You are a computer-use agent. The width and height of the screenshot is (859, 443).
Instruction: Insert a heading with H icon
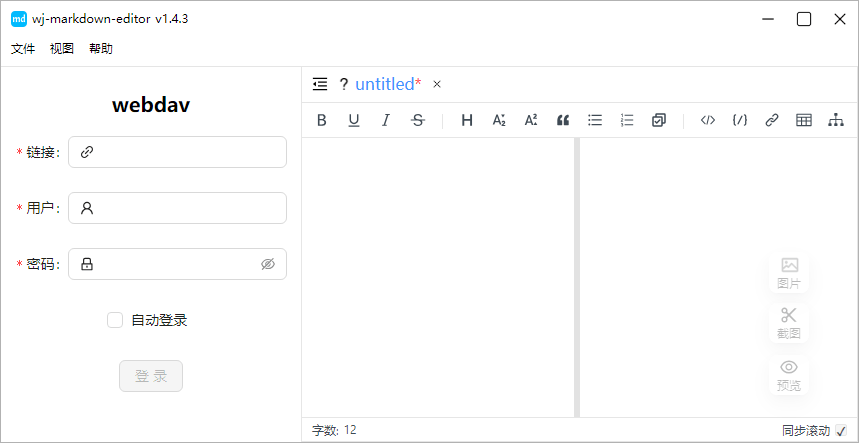click(467, 120)
